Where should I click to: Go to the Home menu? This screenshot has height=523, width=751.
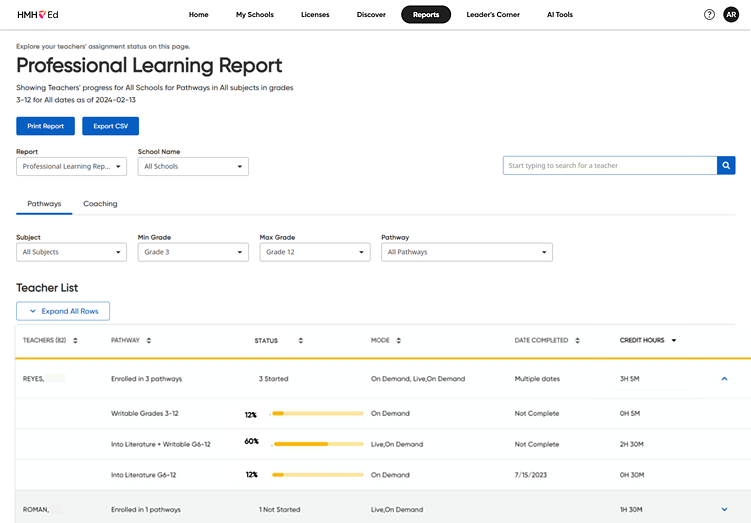coord(198,15)
